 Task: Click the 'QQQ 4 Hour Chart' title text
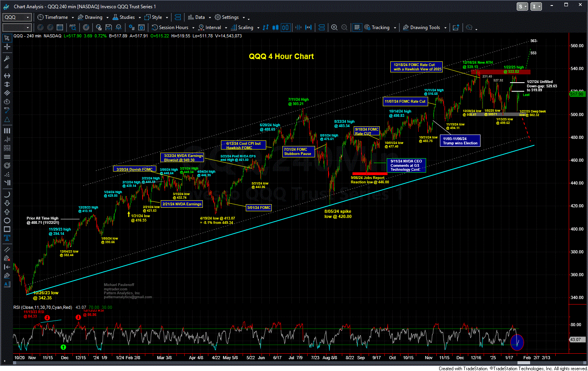[x=281, y=56]
